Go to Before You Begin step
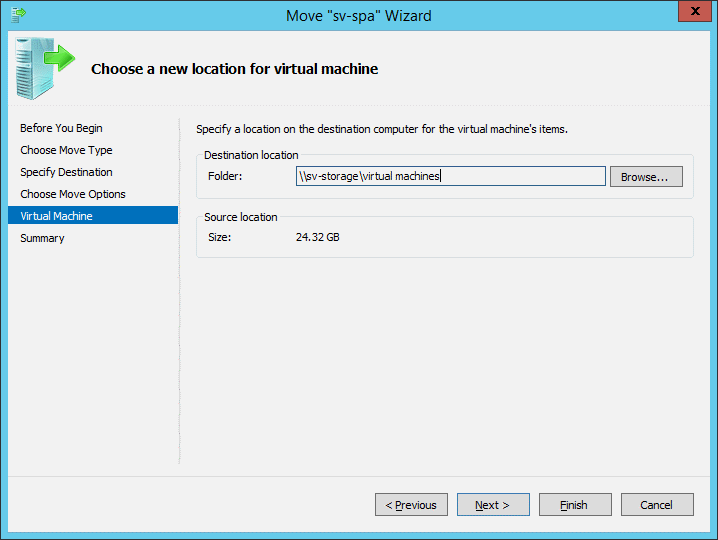Viewport: 718px width, 540px height. (x=61, y=128)
